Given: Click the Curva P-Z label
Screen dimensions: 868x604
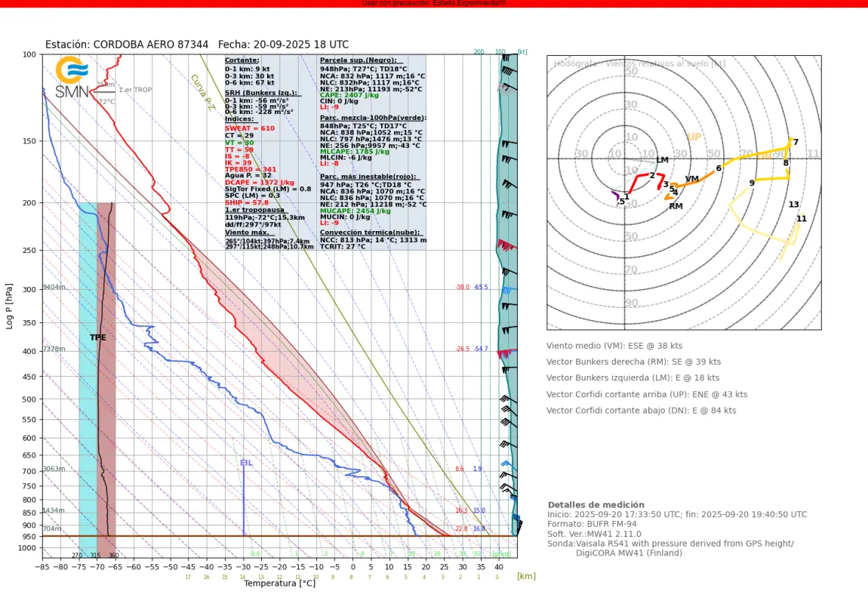Looking at the screenshot, I should [202, 92].
